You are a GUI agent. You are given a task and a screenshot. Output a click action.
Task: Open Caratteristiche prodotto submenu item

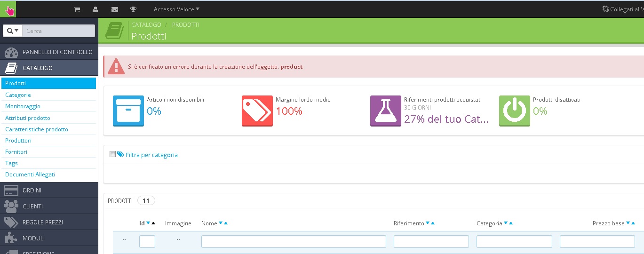(x=36, y=129)
